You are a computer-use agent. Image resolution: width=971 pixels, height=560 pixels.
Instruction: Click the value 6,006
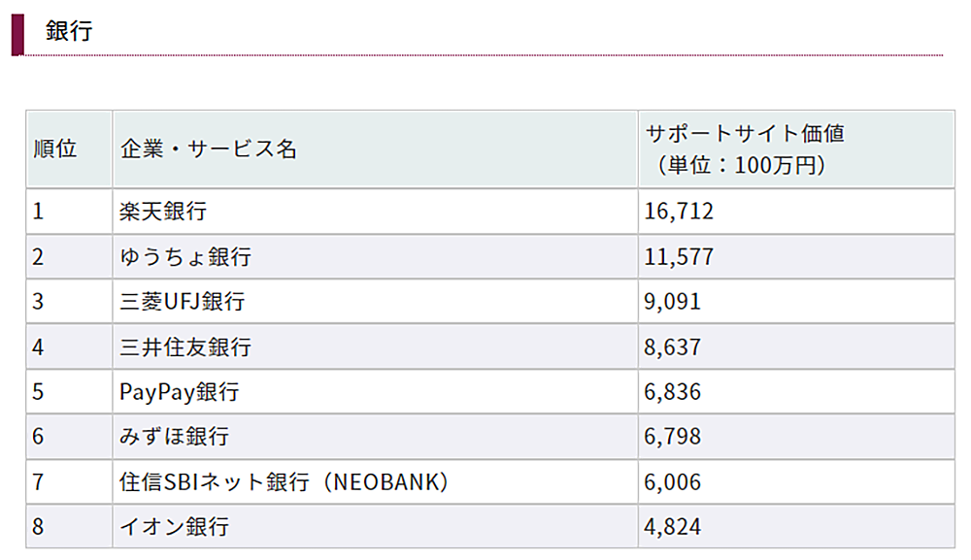(672, 481)
